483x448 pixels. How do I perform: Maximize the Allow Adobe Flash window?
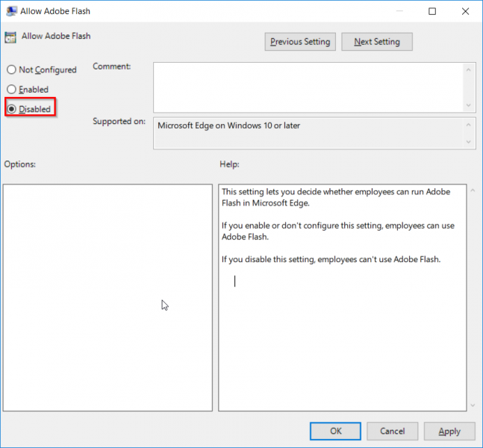[432, 11]
